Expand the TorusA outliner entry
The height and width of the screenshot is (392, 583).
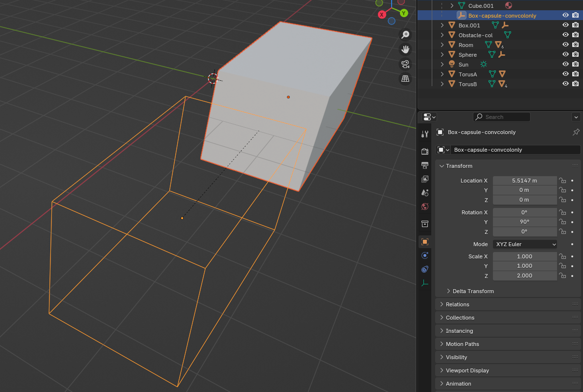pyautogui.click(x=442, y=74)
